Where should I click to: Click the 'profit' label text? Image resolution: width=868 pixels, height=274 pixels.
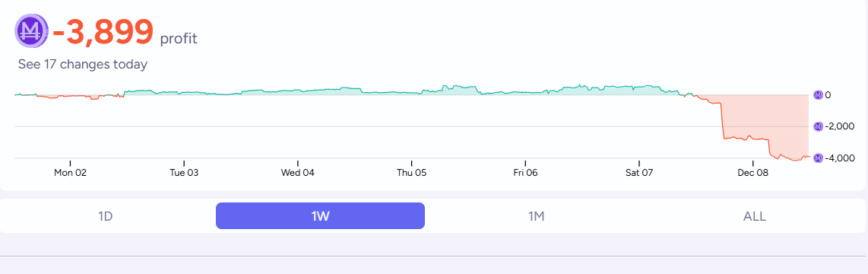click(179, 39)
